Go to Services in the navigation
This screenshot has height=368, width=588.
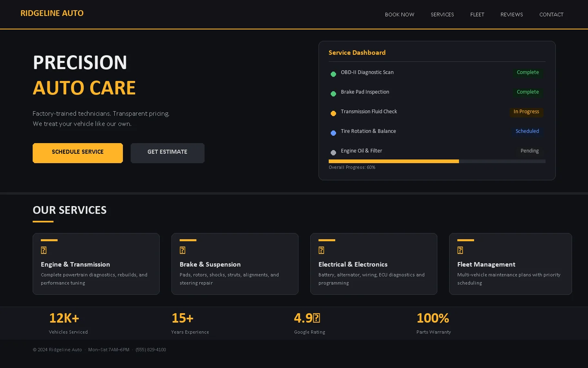click(442, 14)
